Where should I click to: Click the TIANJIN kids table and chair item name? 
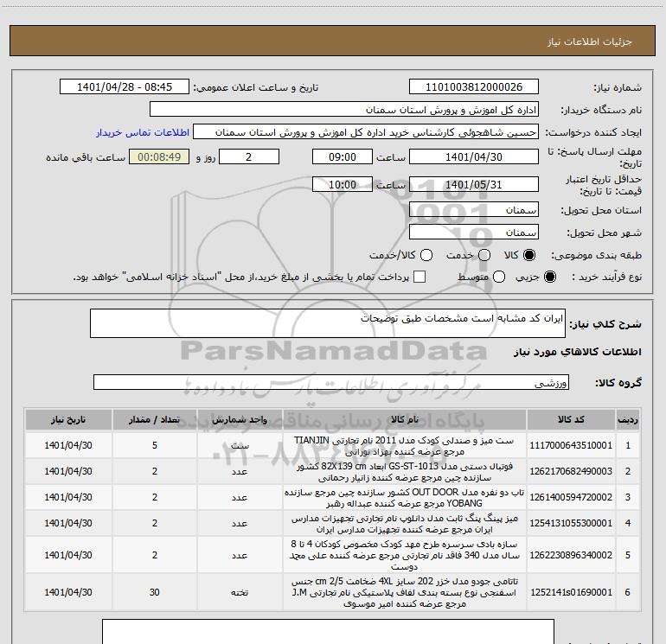click(x=405, y=446)
